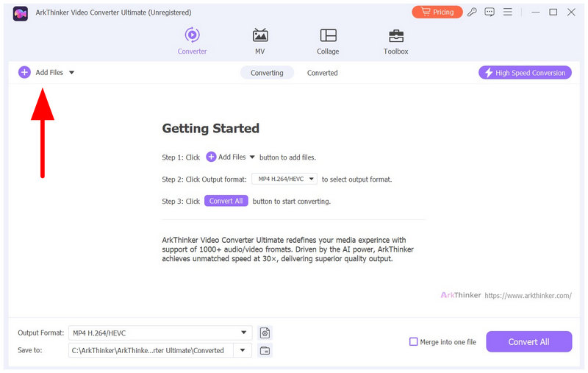This screenshot has height=373, width=588.
Task: Minimize the ArkThinker window
Action: click(x=536, y=12)
